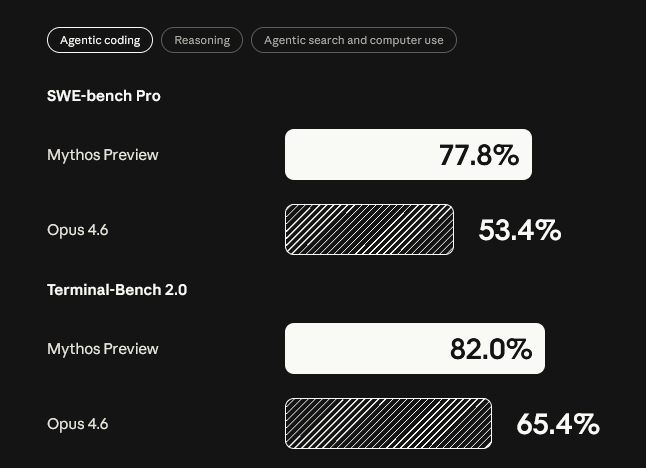Click the SWE-bench Pro heading

pyautogui.click(x=104, y=96)
